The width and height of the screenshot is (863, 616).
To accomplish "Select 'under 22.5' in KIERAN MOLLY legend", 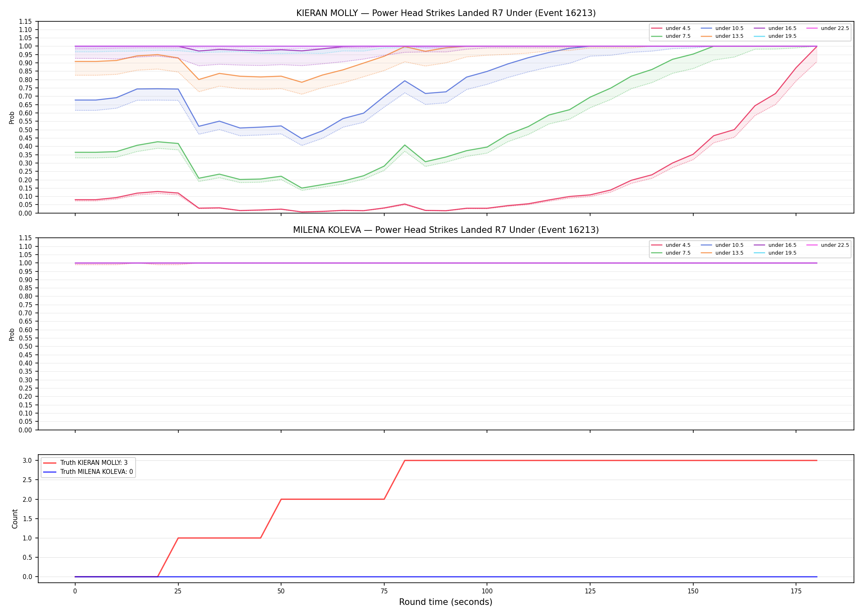I will [x=828, y=28].
